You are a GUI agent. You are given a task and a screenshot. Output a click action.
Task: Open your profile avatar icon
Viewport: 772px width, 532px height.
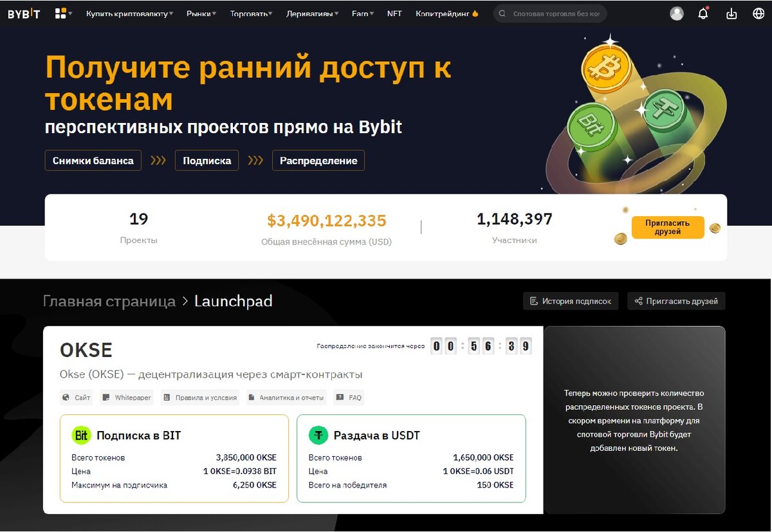(x=677, y=13)
